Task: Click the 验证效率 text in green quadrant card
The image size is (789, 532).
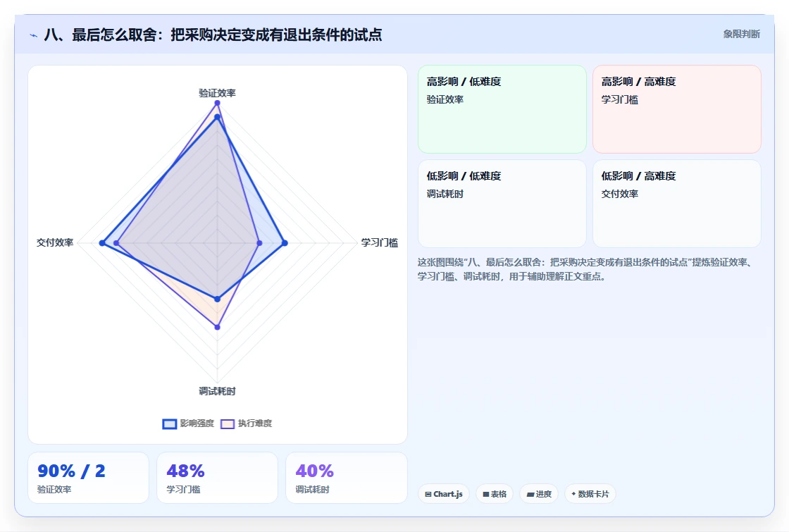Action: click(445, 99)
